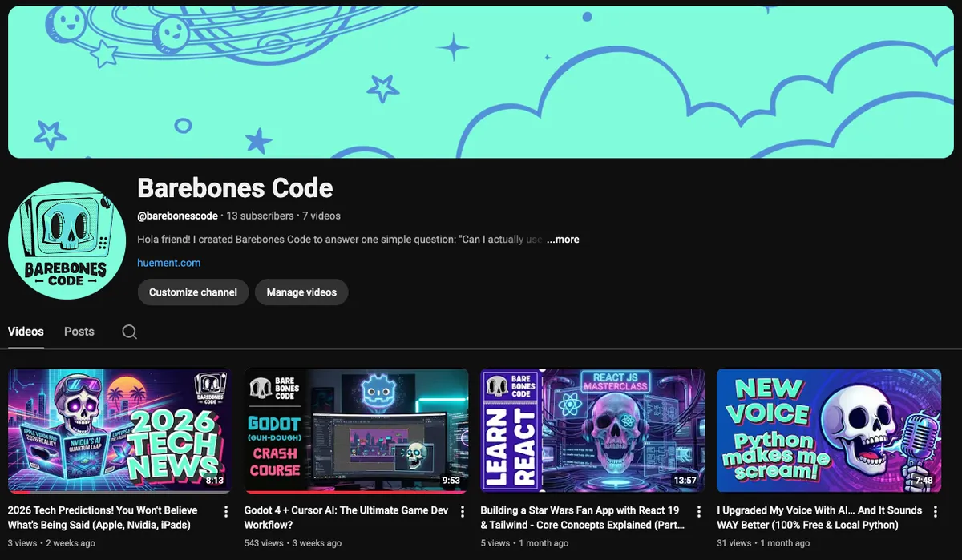This screenshot has width=962, height=560.
Task: Click 'I Upgraded My Voice With AI' title
Action: tap(819, 518)
